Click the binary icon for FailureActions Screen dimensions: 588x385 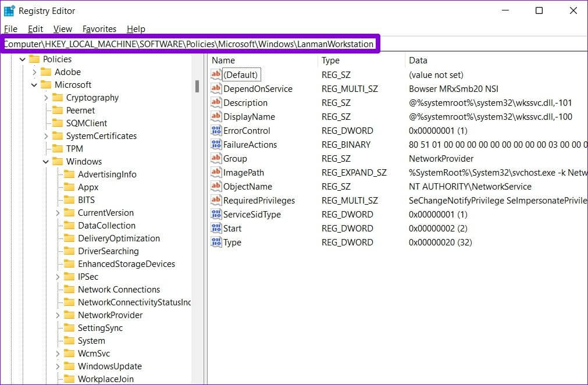tap(216, 144)
